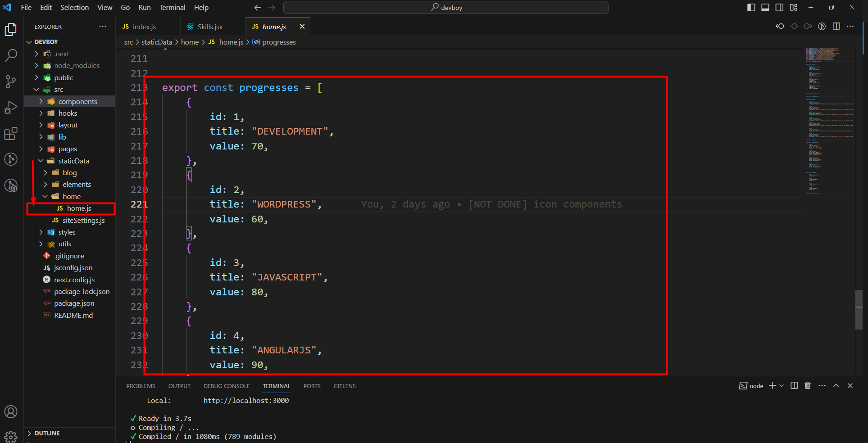Click the devboy command center search box

point(445,8)
